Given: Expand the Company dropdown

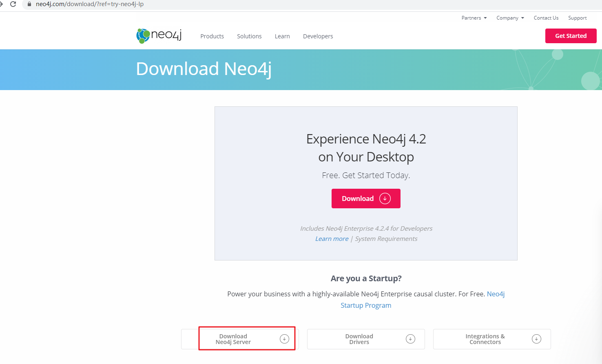Looking at the screenshot, I should 510,18.
